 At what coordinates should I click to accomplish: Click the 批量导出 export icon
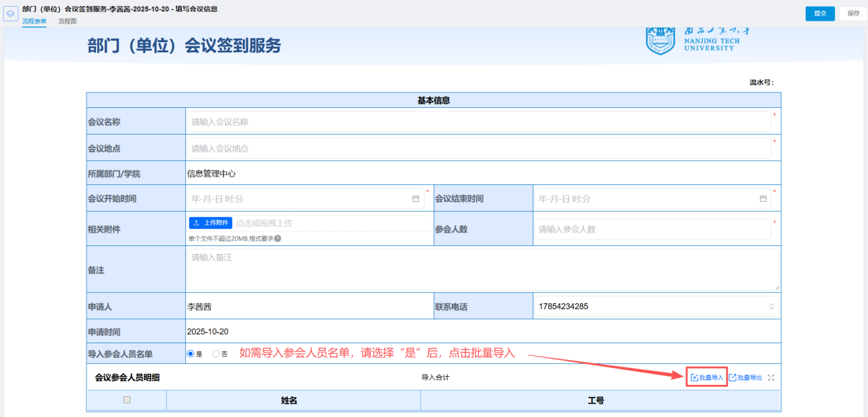click(733, 378)
